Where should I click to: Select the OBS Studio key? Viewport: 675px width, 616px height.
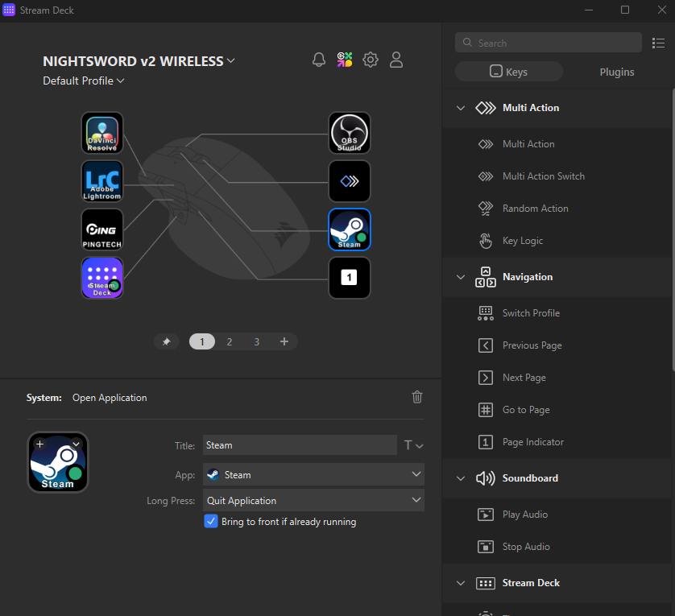[349, 133]
